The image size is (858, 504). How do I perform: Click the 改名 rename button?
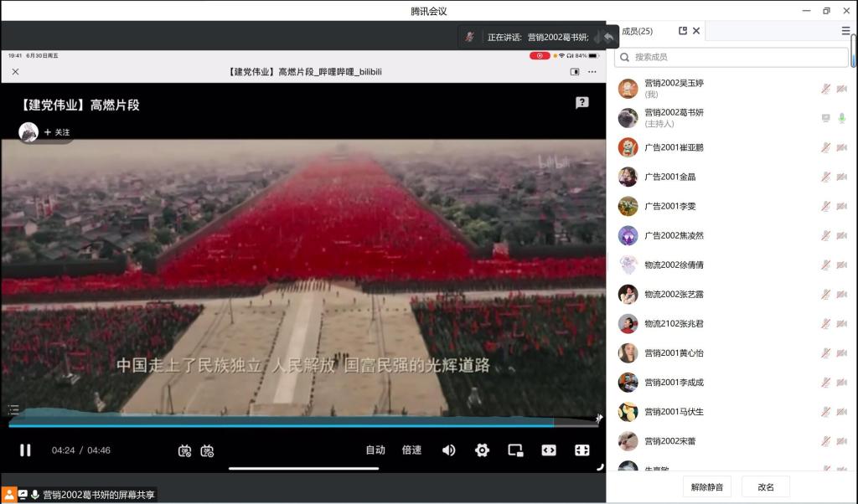[x=766, y=486]
